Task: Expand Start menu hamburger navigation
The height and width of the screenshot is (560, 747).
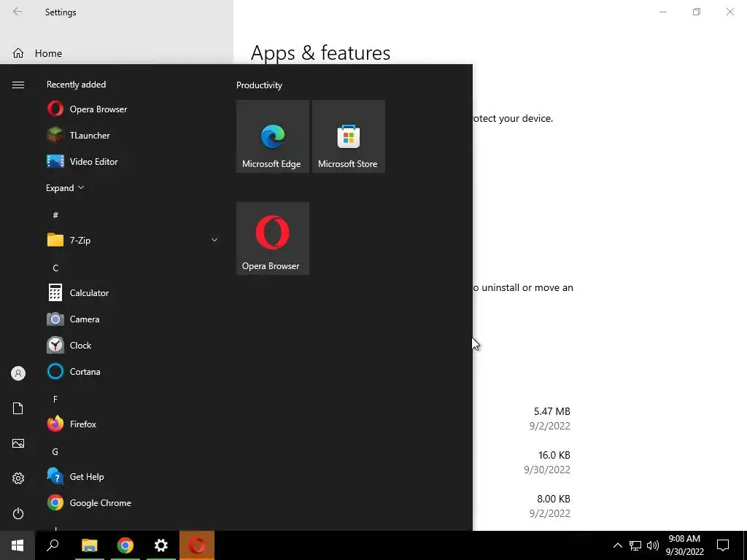Action: 18,85
